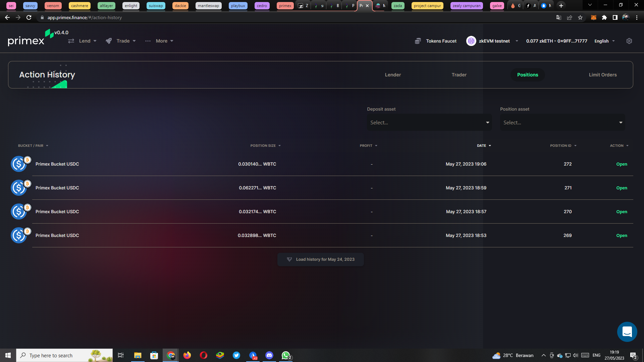Click Open action for position 269
Screen dimensions: 644x362
622,236
